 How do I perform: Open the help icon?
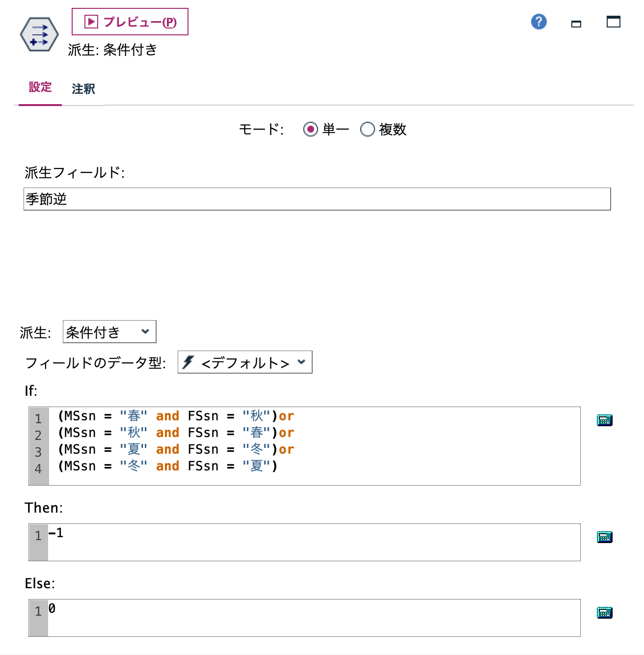coord(538,22)
